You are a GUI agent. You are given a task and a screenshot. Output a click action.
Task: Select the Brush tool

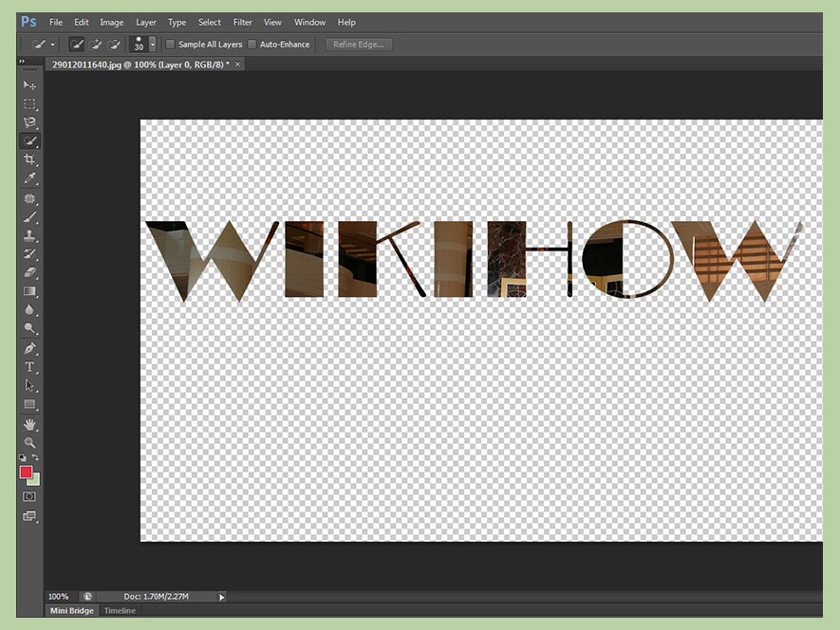tap(29, 217)
